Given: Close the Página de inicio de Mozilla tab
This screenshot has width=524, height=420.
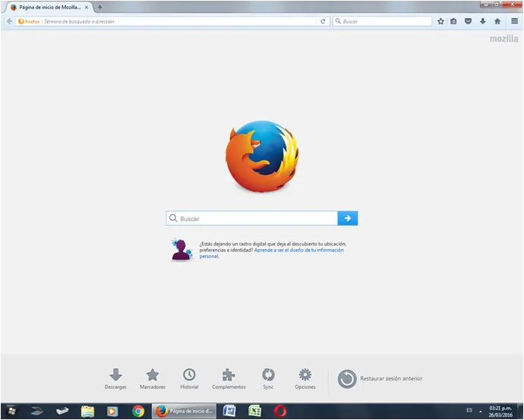Looking at the screenshot, I should point(87,7).
